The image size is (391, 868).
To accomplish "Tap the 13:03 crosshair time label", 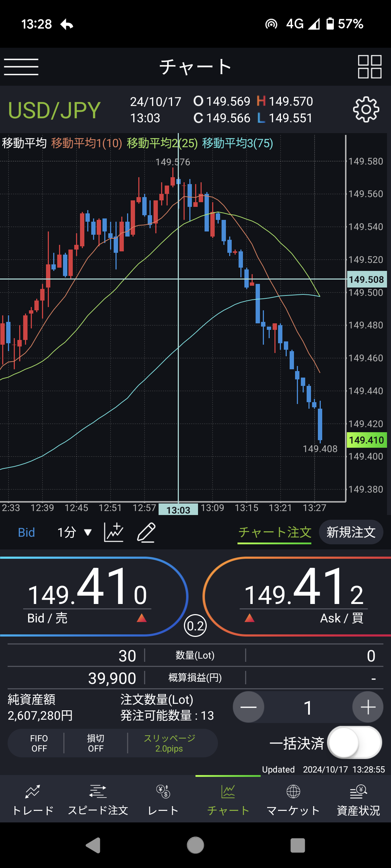I will point(178,510).
